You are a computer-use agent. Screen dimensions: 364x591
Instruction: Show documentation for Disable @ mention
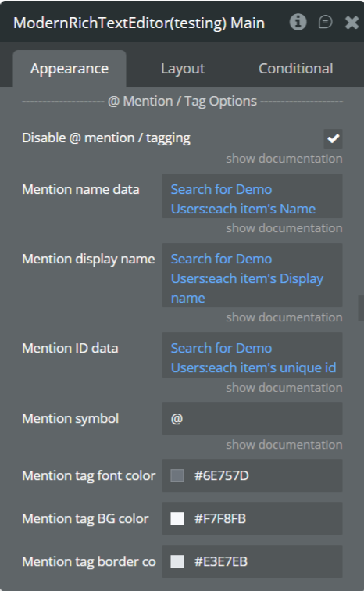(284, 159)
